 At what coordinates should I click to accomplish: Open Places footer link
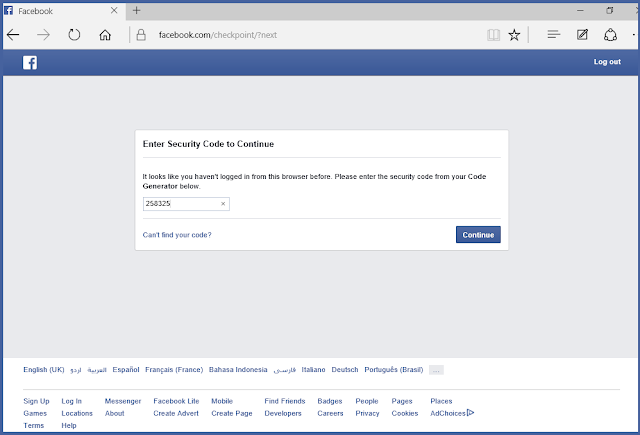coord(441,401)
